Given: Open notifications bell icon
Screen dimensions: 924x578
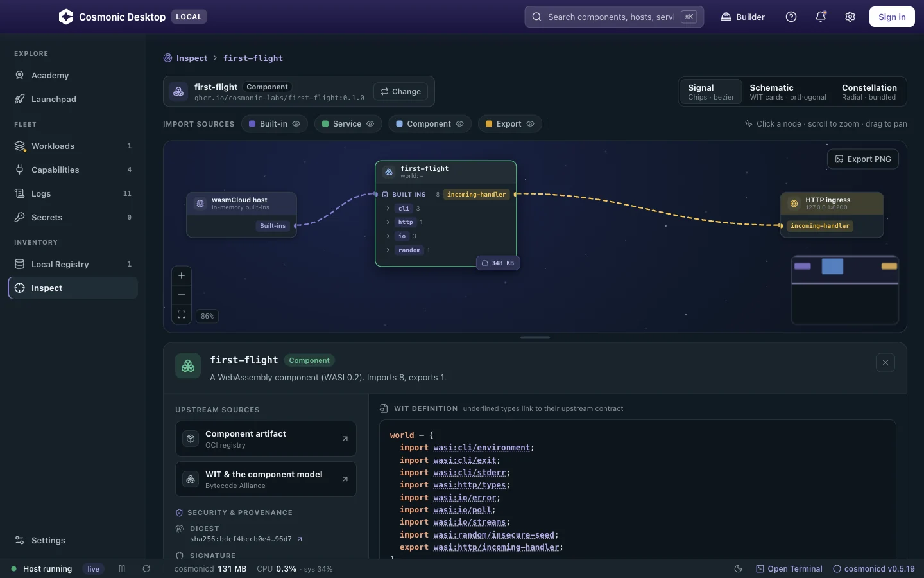Looking at the screenshot, I should click(x=821, y=17).
